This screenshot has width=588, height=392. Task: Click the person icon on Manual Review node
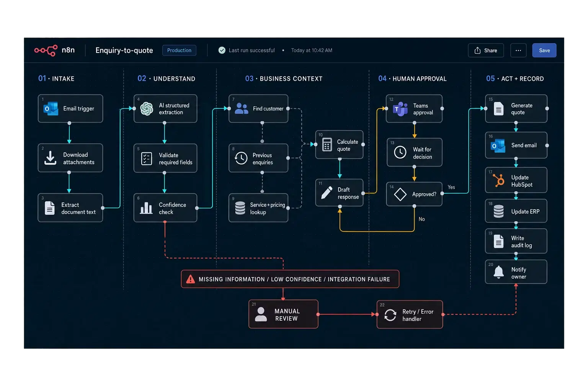[x=261, y=314]
